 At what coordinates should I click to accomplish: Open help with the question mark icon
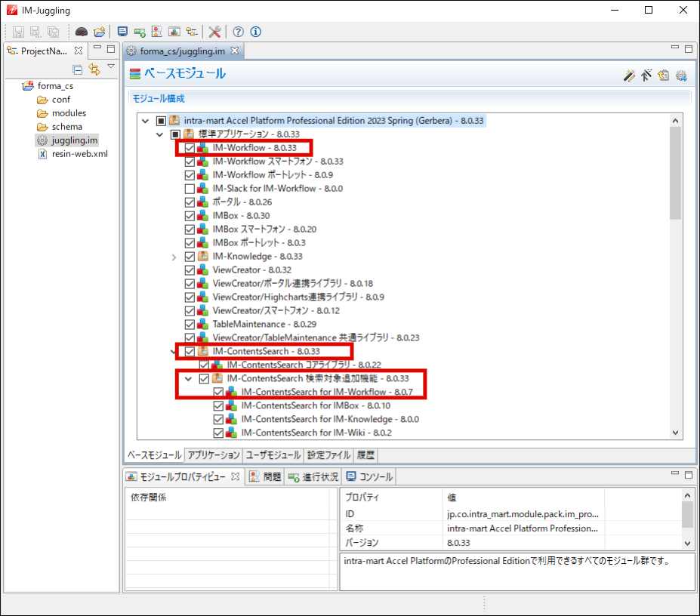[239, 32]
